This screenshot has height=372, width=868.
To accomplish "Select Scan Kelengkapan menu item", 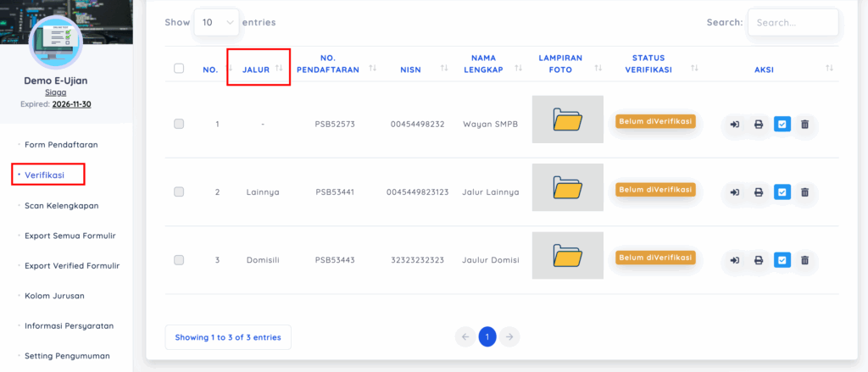I will [x=64, y=205].
